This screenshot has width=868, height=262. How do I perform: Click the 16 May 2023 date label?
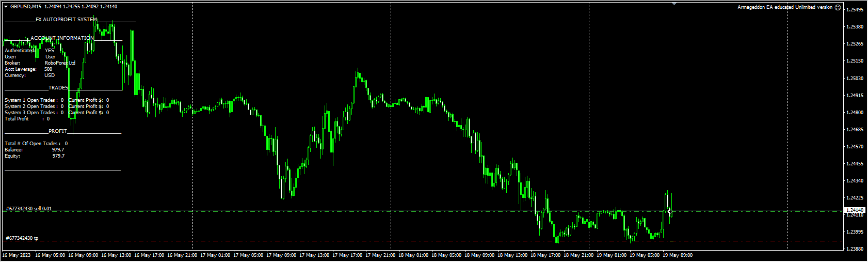coord(17,255)
